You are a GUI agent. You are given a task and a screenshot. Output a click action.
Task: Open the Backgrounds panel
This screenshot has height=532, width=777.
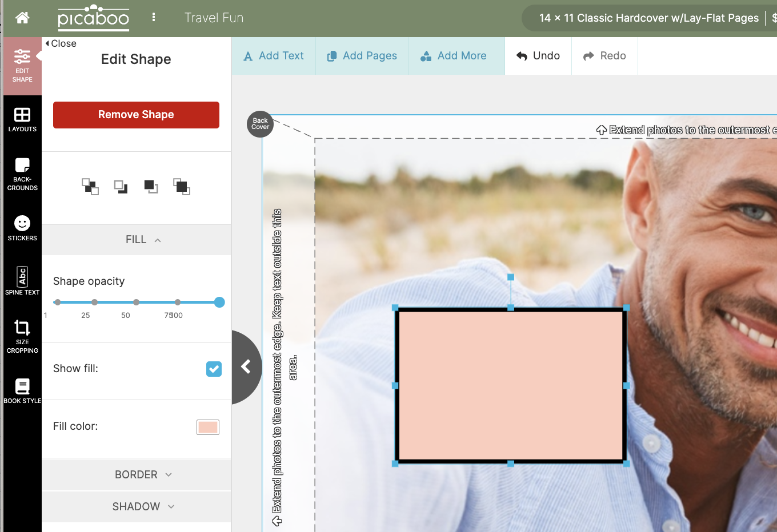click(x=22, y=174)
